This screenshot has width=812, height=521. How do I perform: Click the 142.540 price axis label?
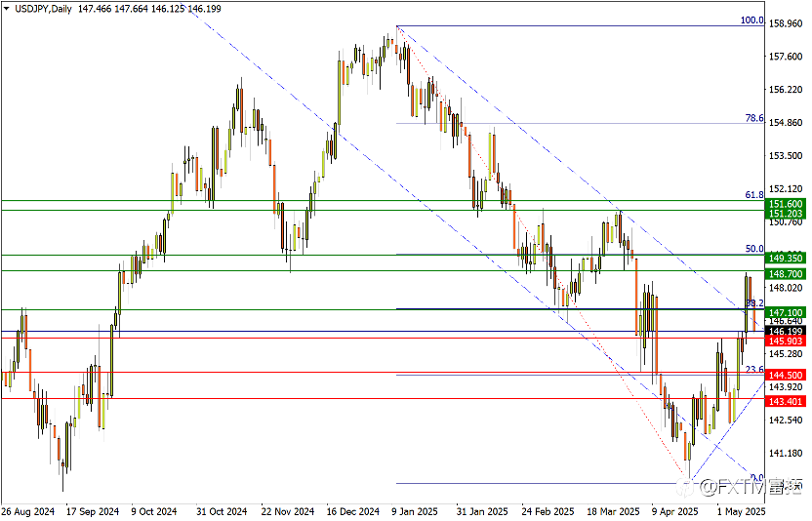click(786, 420)
